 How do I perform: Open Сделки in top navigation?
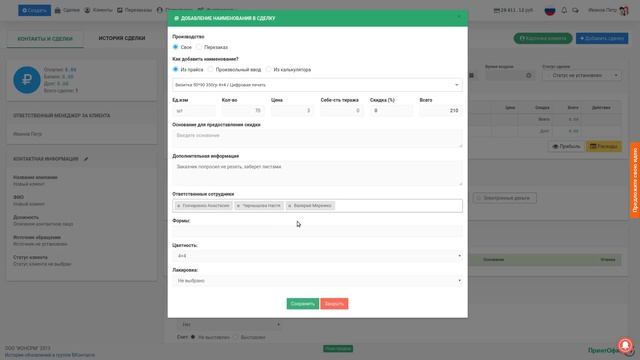67,10
